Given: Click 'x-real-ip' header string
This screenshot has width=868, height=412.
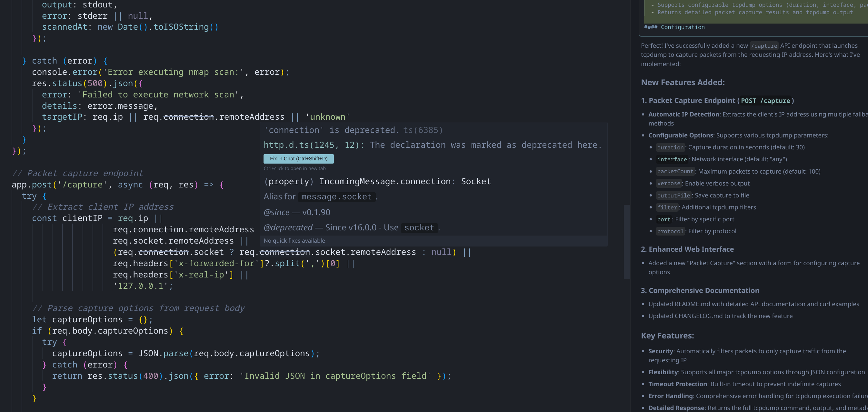Looking at the screenshot, I should click(x=204, y=275).
